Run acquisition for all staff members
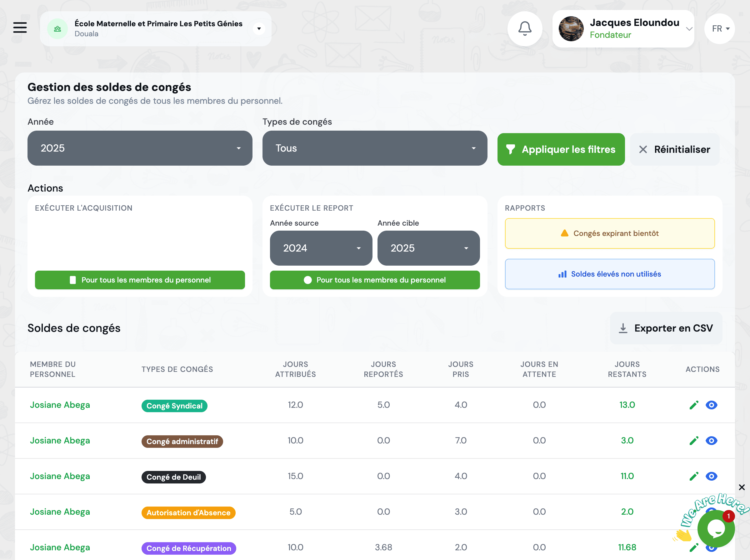Image resolution: width=750 pixels, height=560 pixels. [x=139, y=280]
